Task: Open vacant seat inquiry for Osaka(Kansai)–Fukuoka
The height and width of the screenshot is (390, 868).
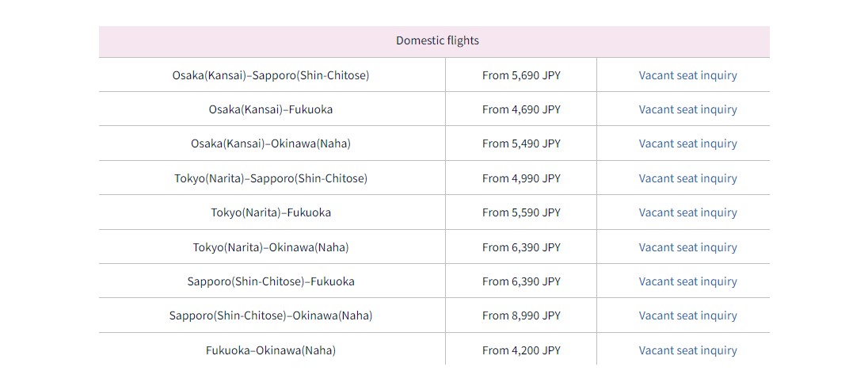Action: tap(687, 109)
